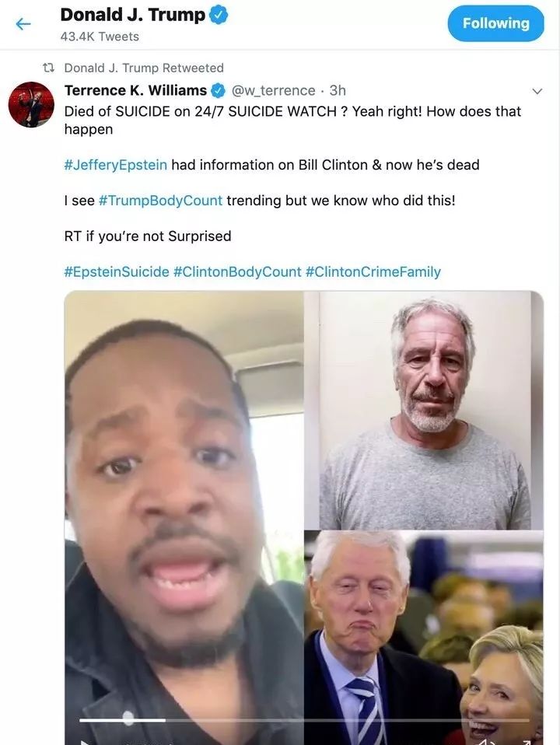Open the @w_terrence handle
Viewport: 560px width, 745px height.
pos(273,90)
